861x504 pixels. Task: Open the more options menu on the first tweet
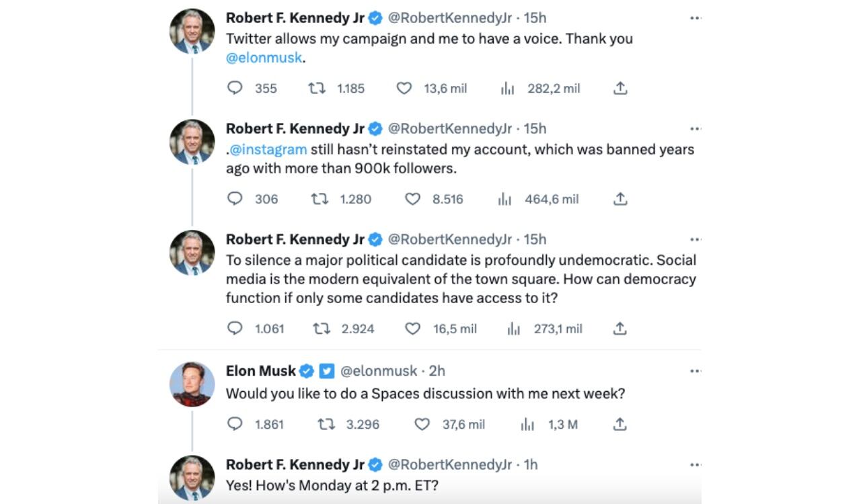coord(696,17)
